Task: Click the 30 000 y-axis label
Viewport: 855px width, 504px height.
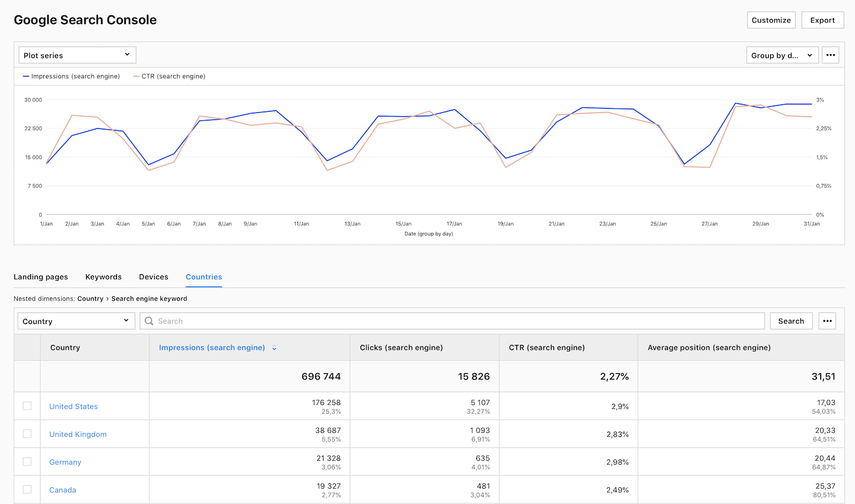Action: (x=33, y=100)
